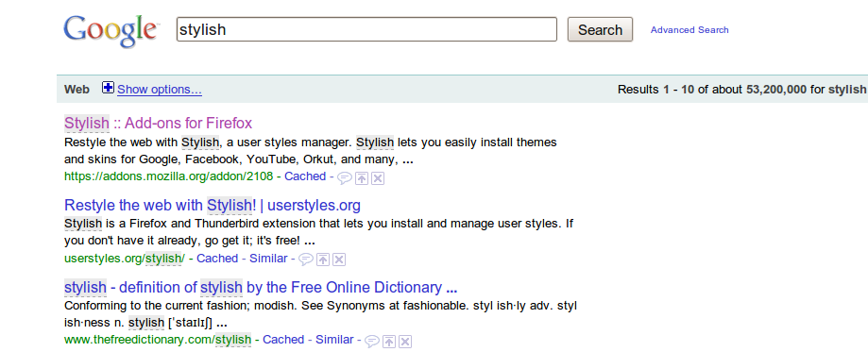
Task: Click the remove icon for thefreedictionary.com result
Action: (405, 341)
